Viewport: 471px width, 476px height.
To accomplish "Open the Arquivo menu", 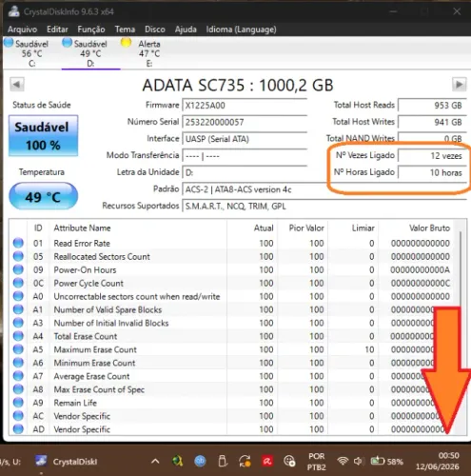I will click(x=22, y=30).
